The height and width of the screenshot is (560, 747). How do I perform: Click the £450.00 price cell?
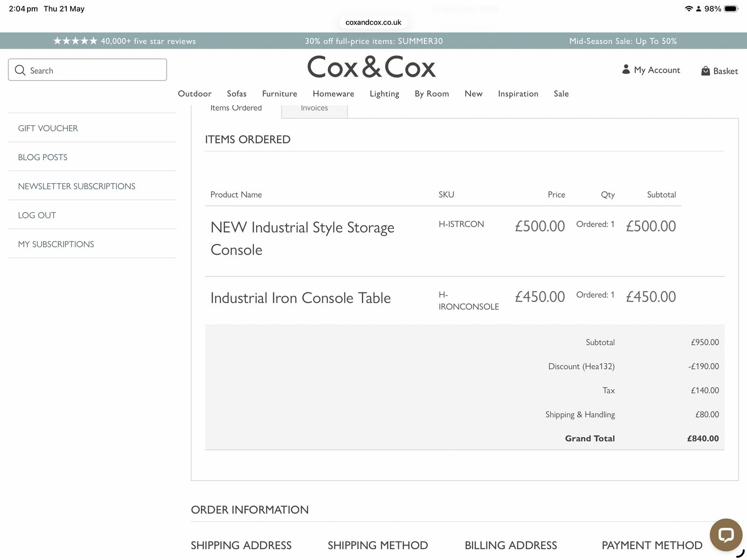[x=540, y=297]
